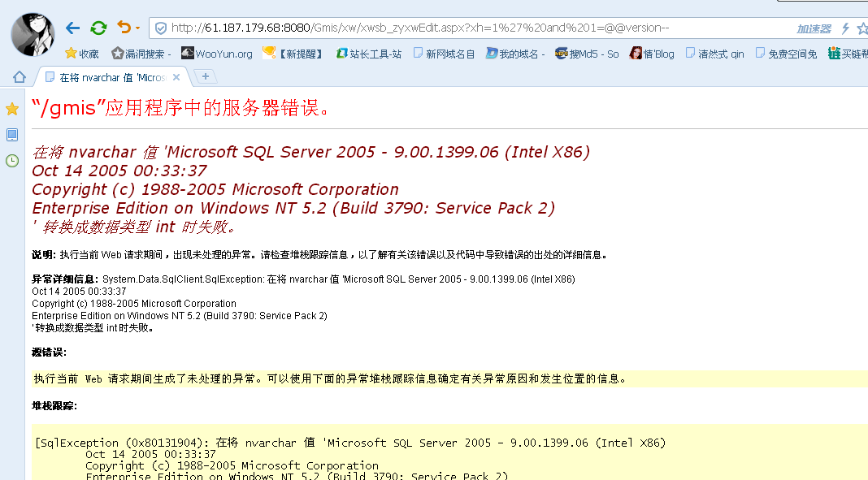Click the lightning bolt icon
Image resolution: width=868 pixels, height=480 pixels.
[845, 28]
